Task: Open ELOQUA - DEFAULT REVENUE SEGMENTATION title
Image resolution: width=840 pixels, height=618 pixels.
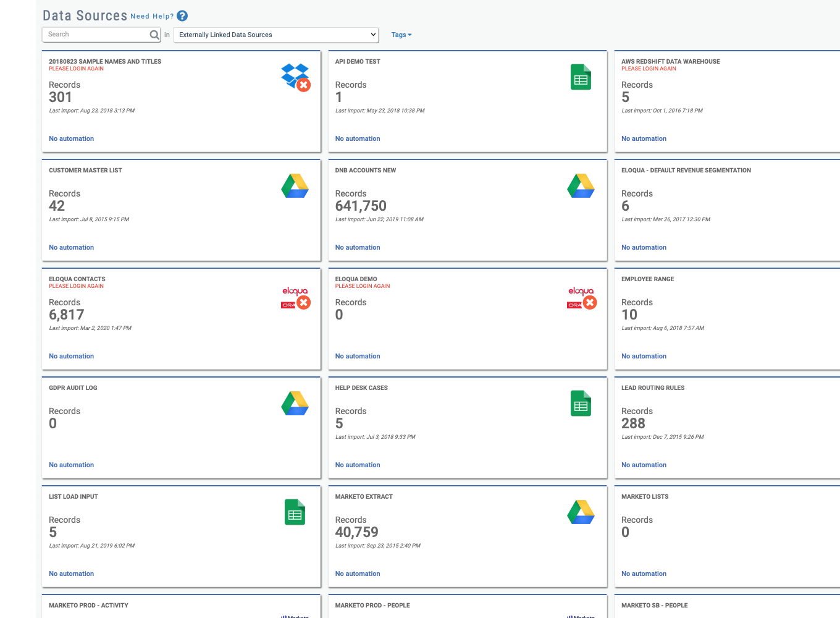Action: [x=686, y=171]
